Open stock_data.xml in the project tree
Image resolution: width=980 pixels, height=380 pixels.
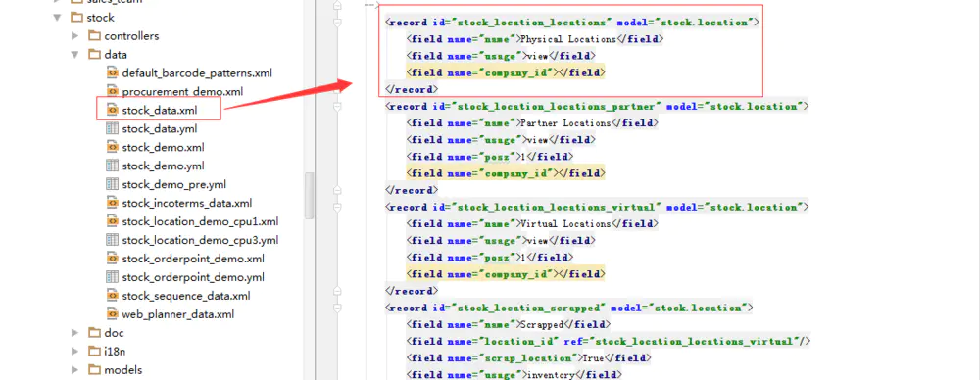(x=160, y=110)
